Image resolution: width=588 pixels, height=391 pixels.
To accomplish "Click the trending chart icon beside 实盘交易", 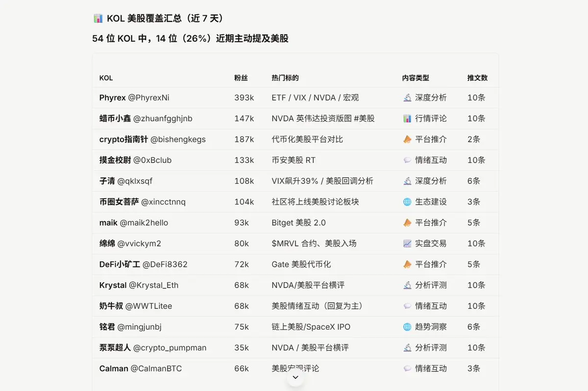I will pos(407,243).
